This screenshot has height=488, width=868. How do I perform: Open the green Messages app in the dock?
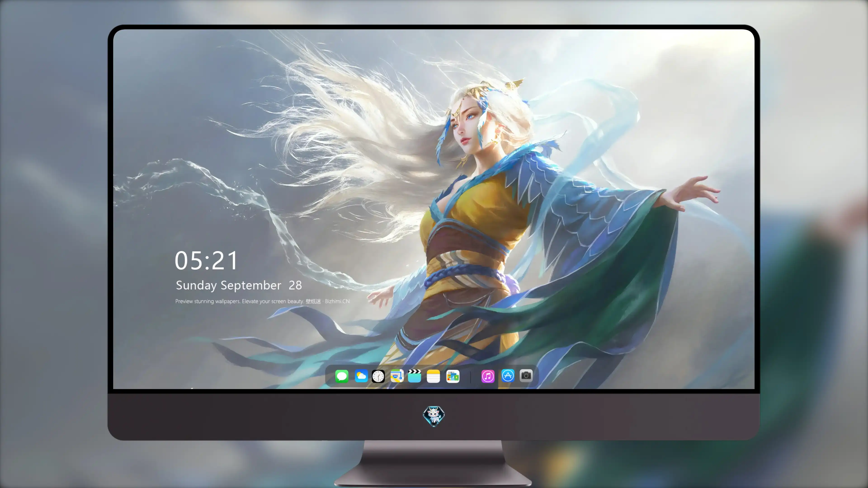pyautogui.click(x=342, y=376)
